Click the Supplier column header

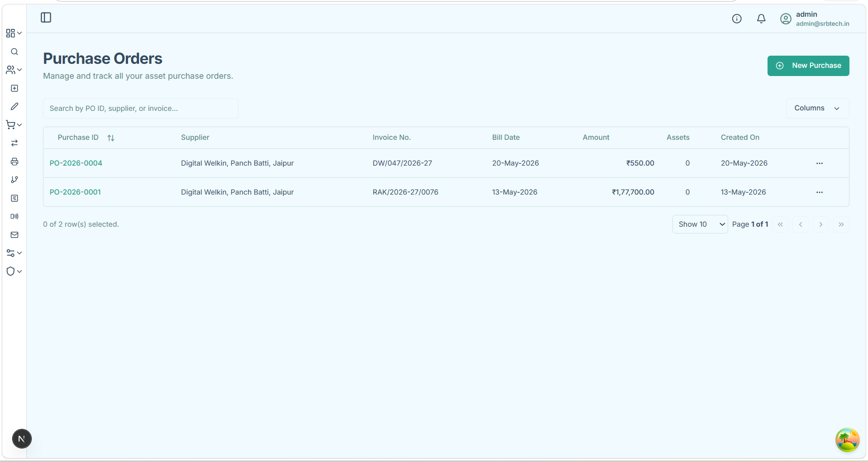tap(195, 138)
